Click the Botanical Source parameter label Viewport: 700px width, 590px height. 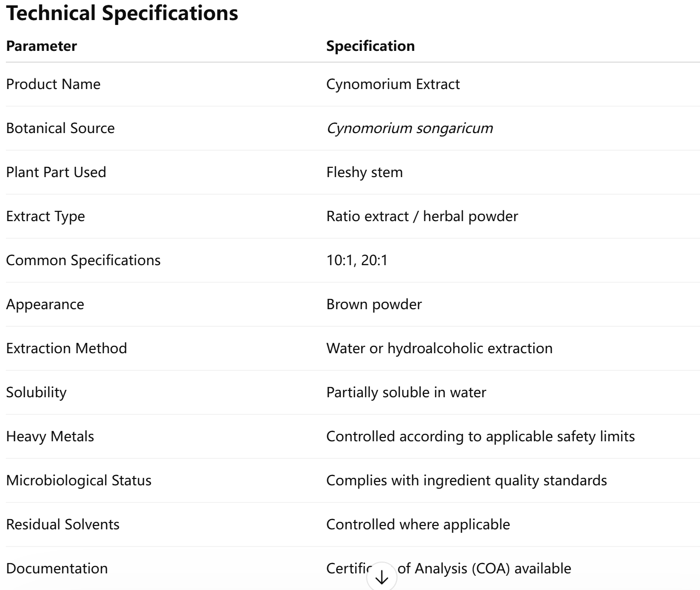[60, 128]
